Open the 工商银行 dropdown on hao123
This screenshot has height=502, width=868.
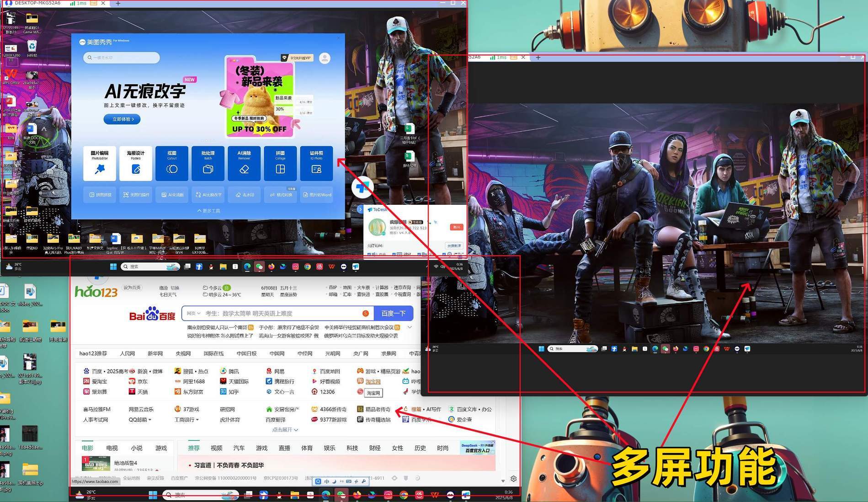(186, 420)
